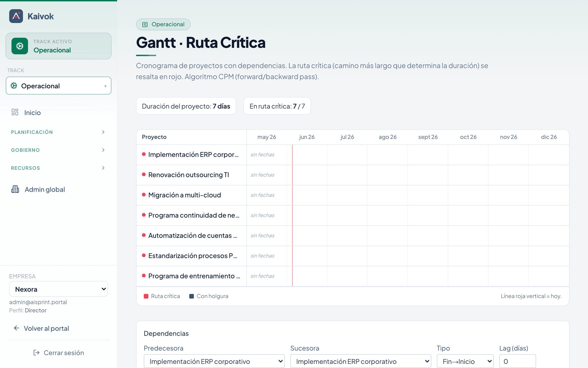Click the red Ruta crítica legend swatch
This screenshot has height=368, width=588.
pyautogui.click(x=146, y=296)
